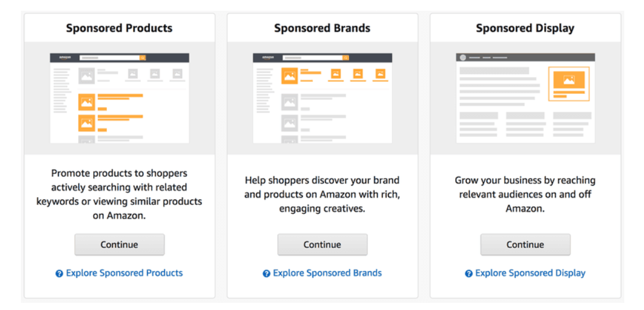Click orange search button in Sponsored Products preview
The width and height of the screenshot is (644, 310).
(x=142, y=58)
